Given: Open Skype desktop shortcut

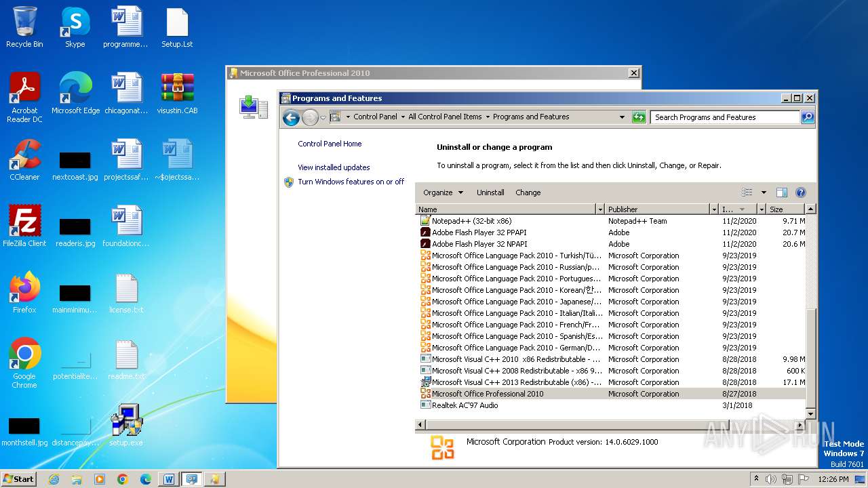Looking at the screenshot, I should point(75,27).
